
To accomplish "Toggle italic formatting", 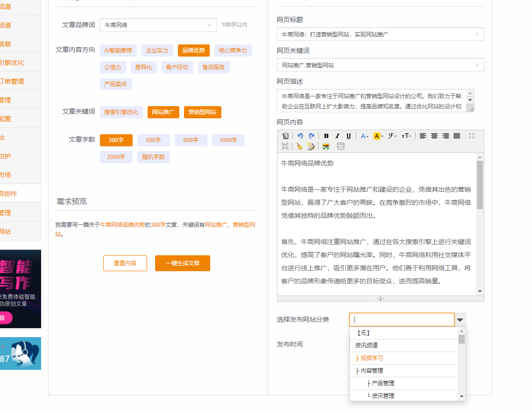I will 337,136.
